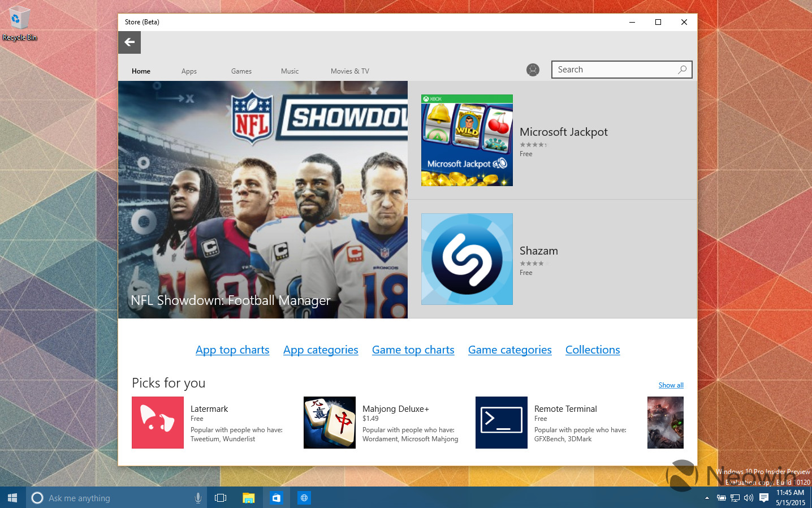This screenshot has width=812, height=508.
Task: Click Show all for Picks for you
Action: point(671,385)
